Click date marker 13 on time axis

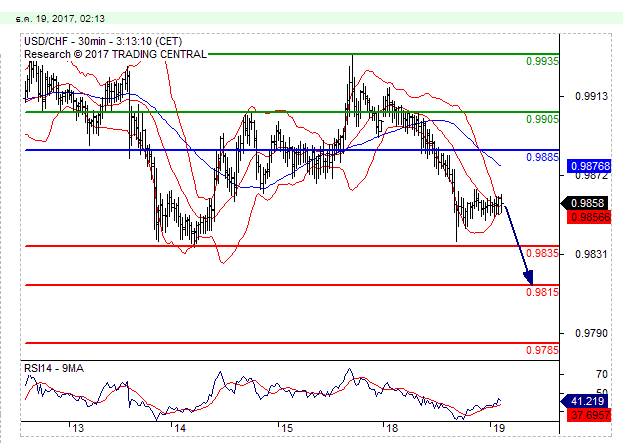tap(78, 428)
